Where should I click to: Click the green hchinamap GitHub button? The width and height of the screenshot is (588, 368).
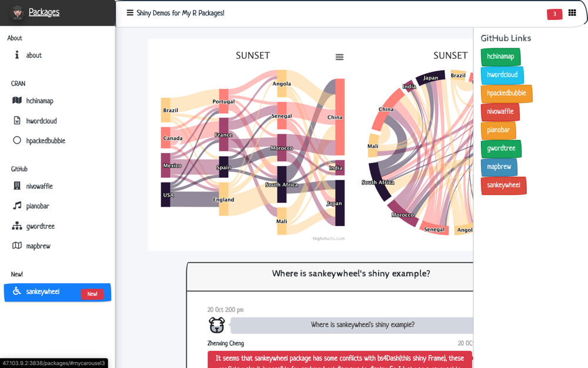point(500,57)
